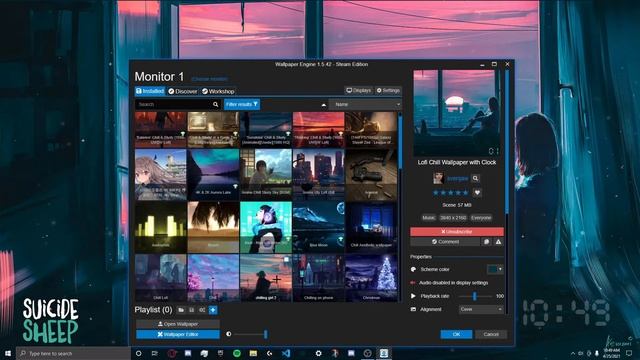Image resolution: width=640 pixels, height=360 pixels.
Task: Open Task View on the taskbar
Action: coord(155,353)
